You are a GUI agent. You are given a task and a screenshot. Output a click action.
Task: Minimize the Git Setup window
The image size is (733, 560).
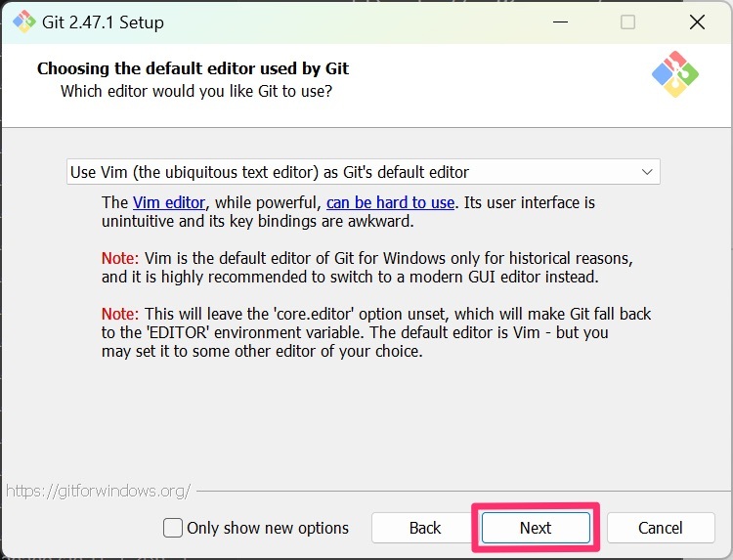pyautogui.click(x=560, y=22)
